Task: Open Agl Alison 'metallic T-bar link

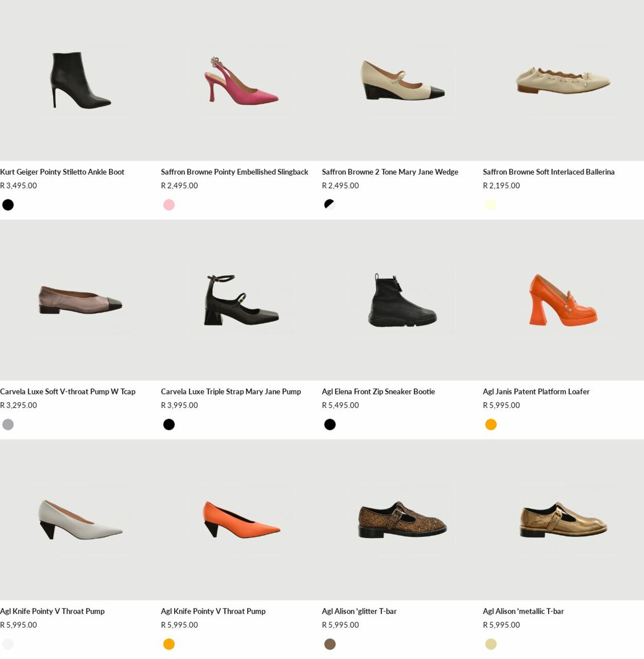Action: pyautogui.click(x=523, y=612)
